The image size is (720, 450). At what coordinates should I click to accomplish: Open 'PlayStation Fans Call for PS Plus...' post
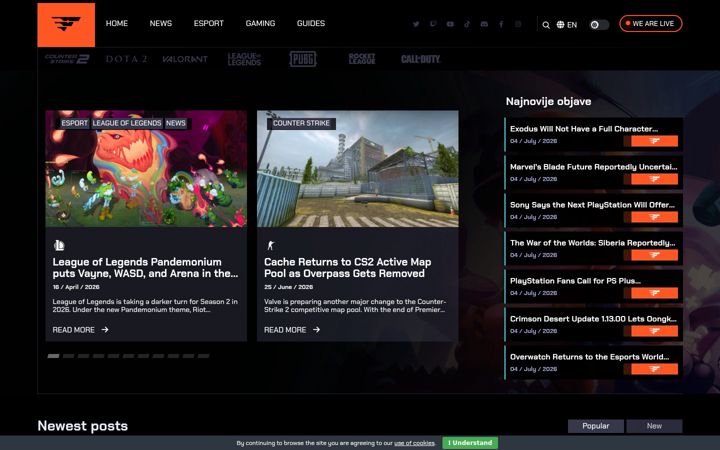[x=575, y=281]
